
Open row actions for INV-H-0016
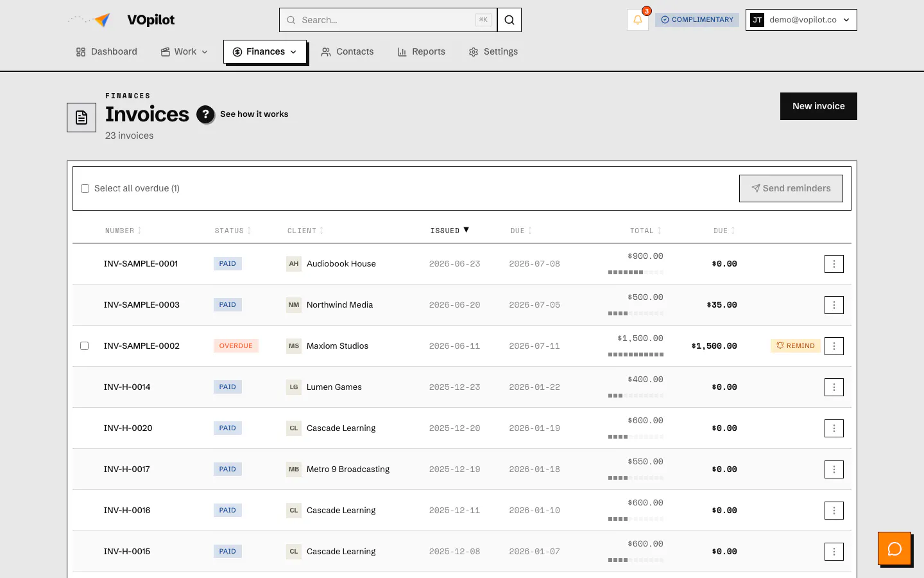tap(834, 511)
